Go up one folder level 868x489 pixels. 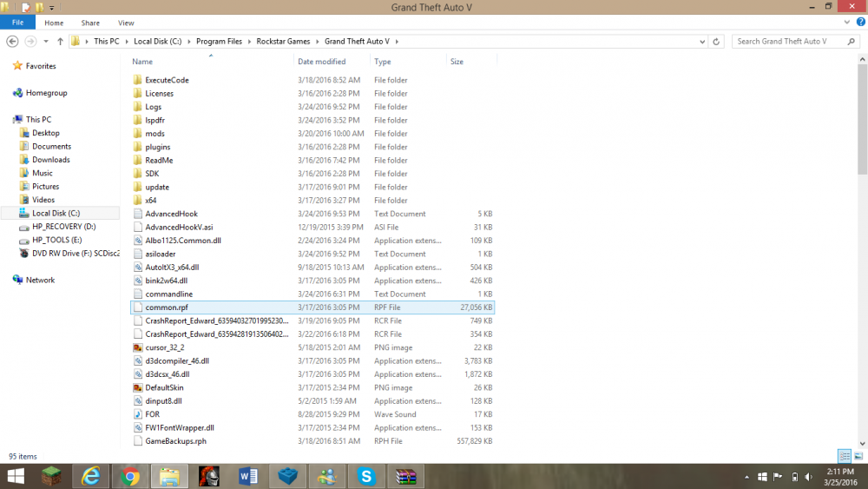(x=60, y=42)
